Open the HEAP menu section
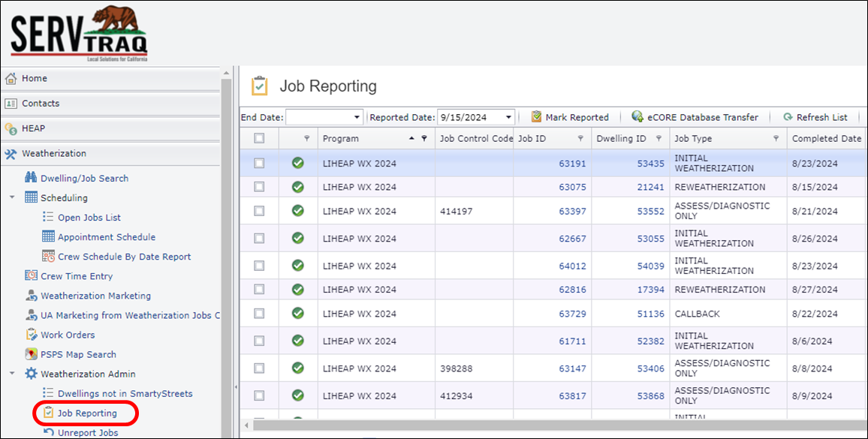Viewport: 868px width, 439px height. [110, 128]
